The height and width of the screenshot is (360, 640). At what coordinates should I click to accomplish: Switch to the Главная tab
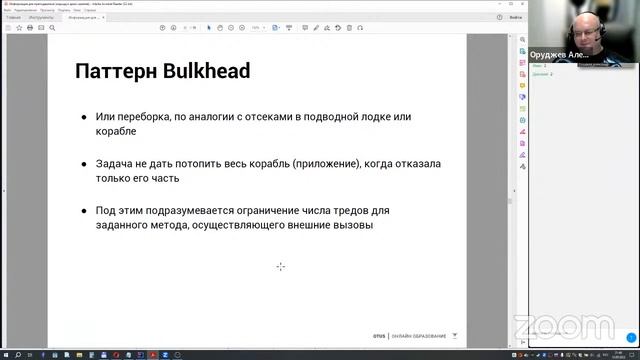click(13, 18)
